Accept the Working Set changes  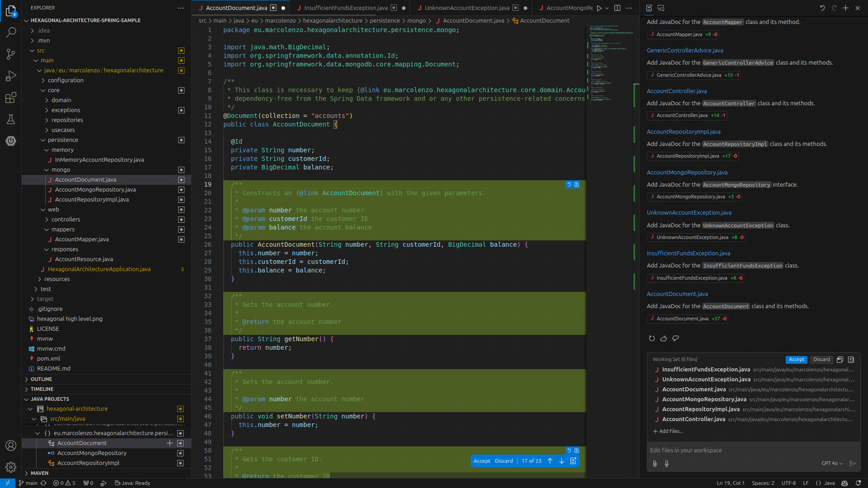pyautogui.click(x=796, y=359)
